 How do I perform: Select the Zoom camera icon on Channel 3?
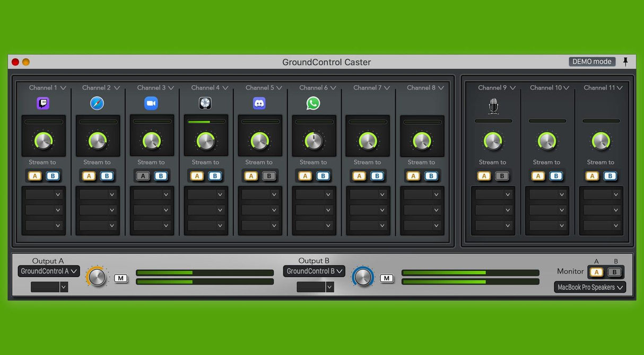pos(151,103)
